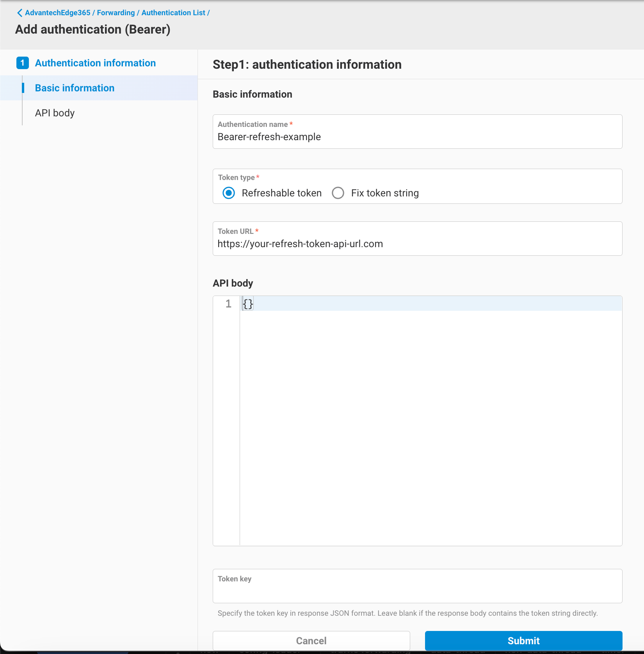Viewport: 644px width, 654px height.
Task: Click the step 1 number badge
Action: click(x=23, y=63)
